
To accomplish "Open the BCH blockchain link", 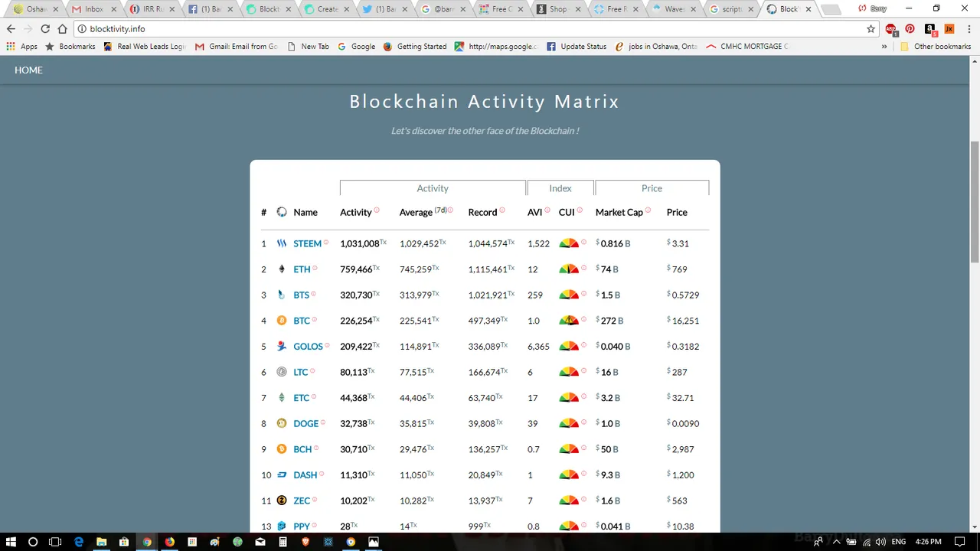I will pos(302,449).
